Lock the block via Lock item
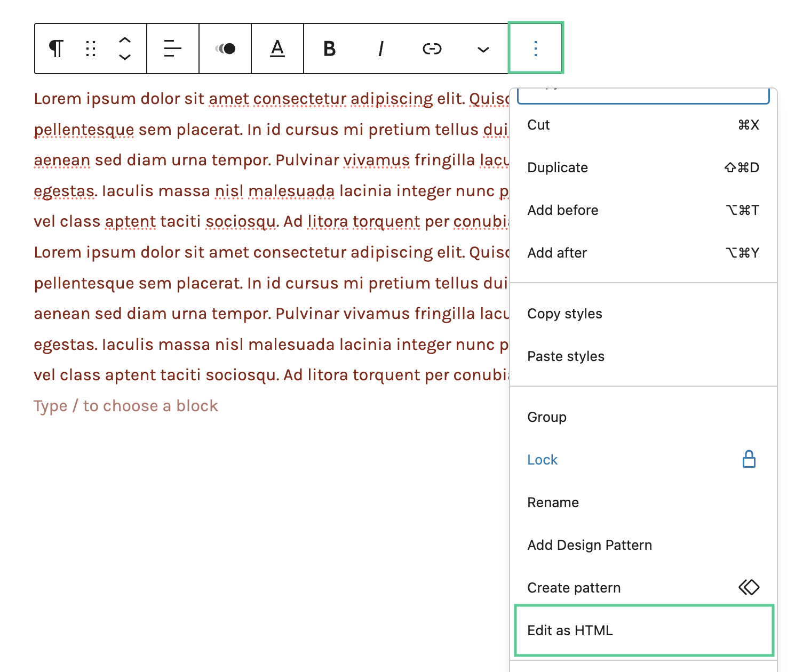The image size is (811, 672). click(x=643, y=460)
